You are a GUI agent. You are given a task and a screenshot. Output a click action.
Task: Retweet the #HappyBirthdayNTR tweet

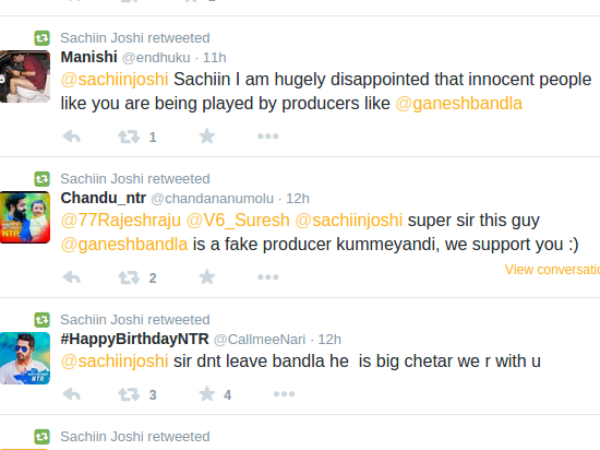(x=129, y=395)
